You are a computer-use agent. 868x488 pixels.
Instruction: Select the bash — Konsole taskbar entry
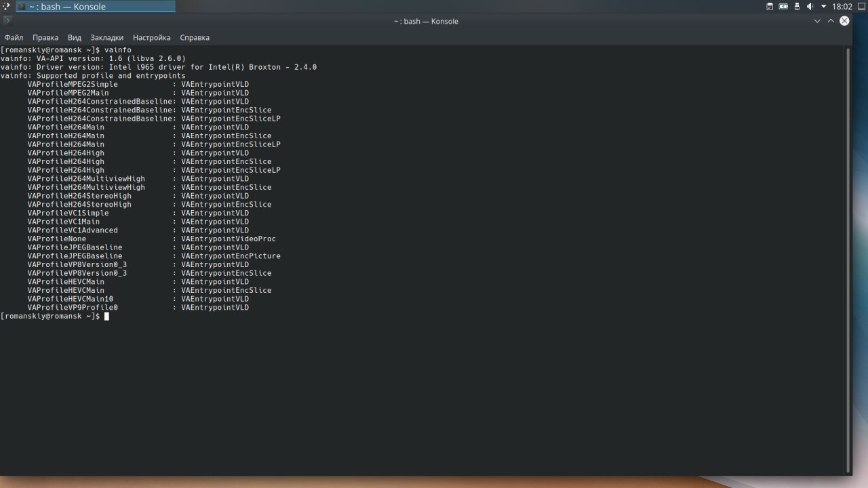click(96, 7)
